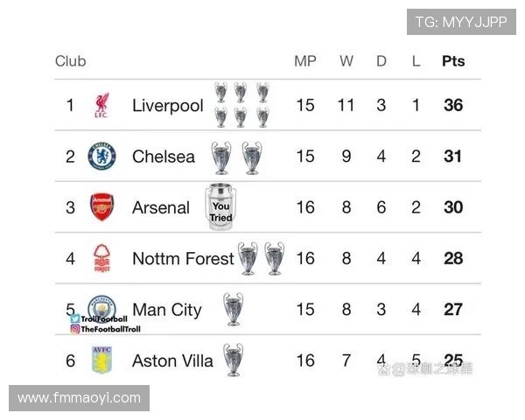The width and height of the screenshot is (525, 420).
Task: Click the "You Tried" trophy beside Arsenal
Action: tap(220, 207)
